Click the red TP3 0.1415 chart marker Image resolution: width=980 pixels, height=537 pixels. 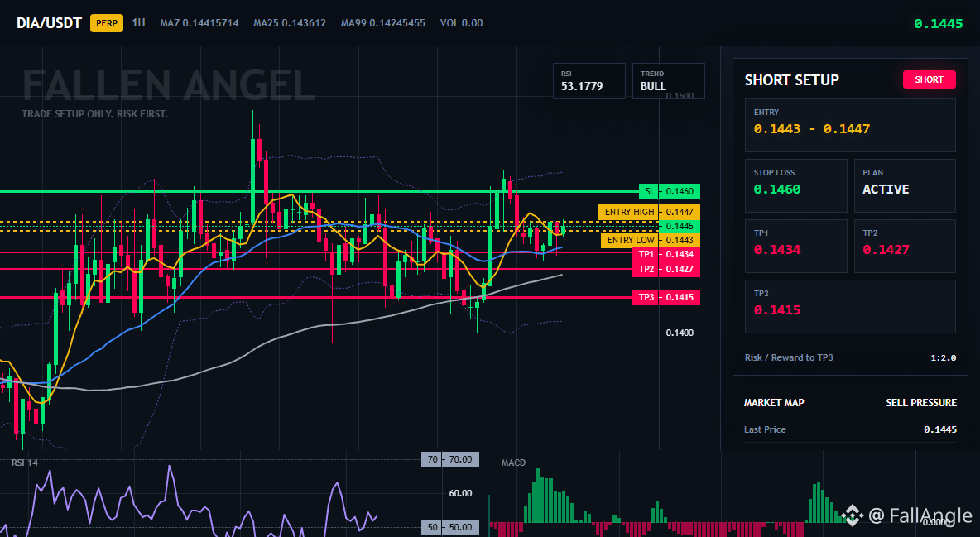click(666, 297)
